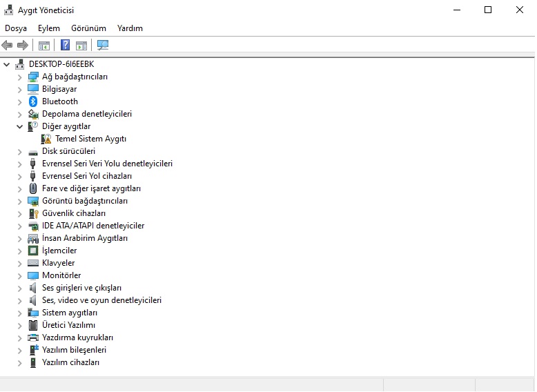Click the Help question mark toolbar icon
Image resolution: width=537 pixels, height=392 pixels.
[x=65, y=45]
